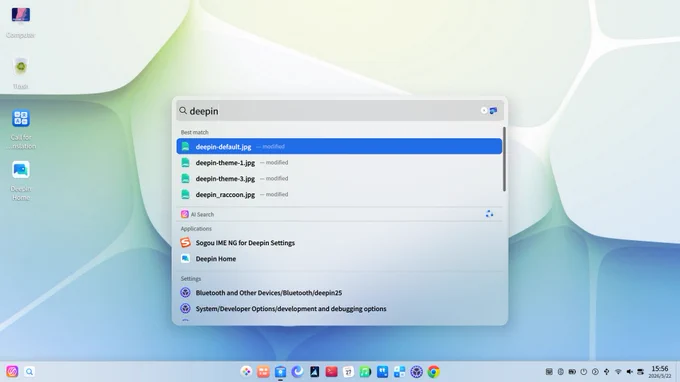Click the Bluetooth tray icon
The height and width of the screenshot is (382, 680).
point(561,372)
